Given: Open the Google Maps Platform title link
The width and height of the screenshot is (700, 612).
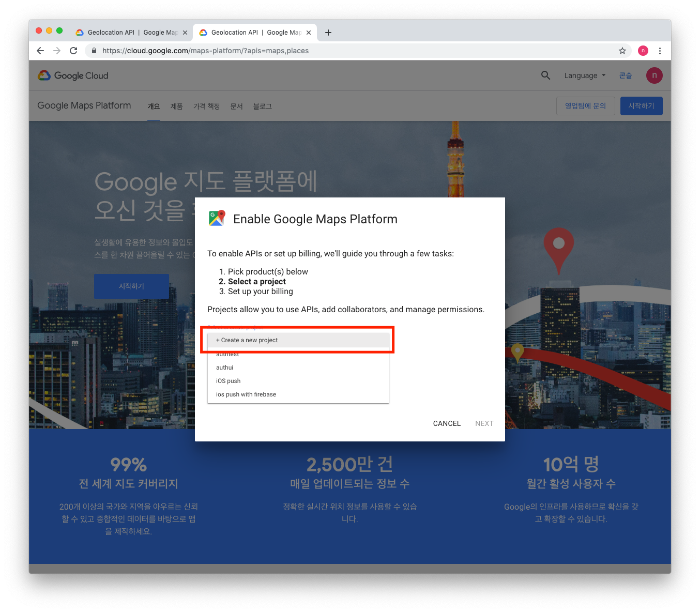Looking at the screenshot, I should click(x=84, y=105).
